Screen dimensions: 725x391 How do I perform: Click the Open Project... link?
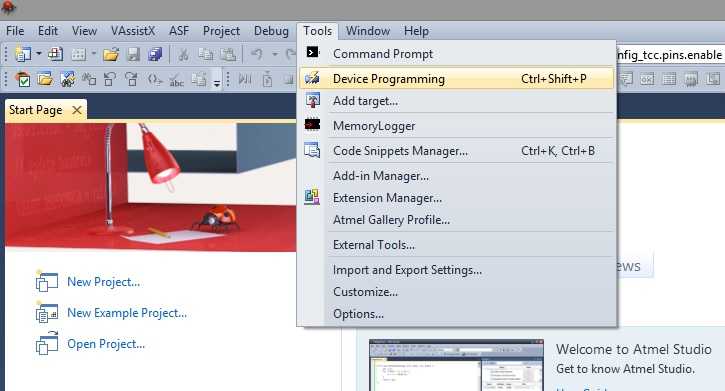tap(106, 344)
